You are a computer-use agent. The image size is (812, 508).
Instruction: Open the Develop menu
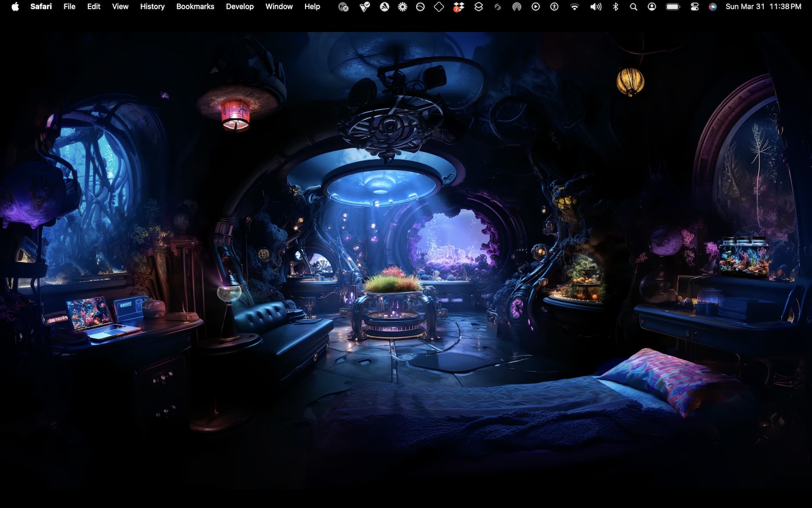pyautogui.click(x=240, y=7)
